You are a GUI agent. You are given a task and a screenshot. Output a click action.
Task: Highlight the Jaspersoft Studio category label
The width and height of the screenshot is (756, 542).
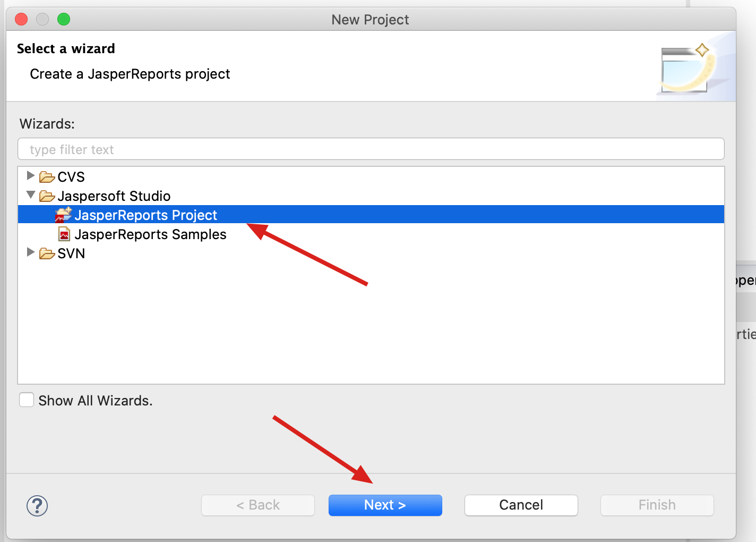[114, 196]
